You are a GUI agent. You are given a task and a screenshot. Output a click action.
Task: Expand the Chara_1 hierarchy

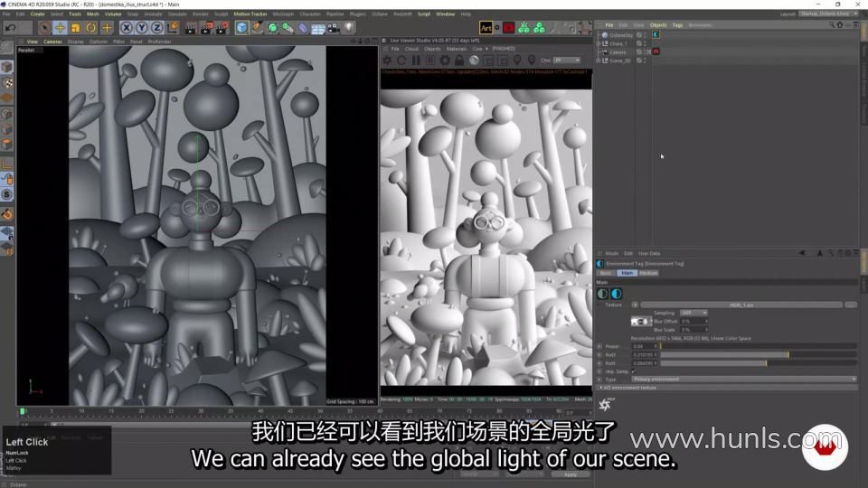tap(599, 43)
